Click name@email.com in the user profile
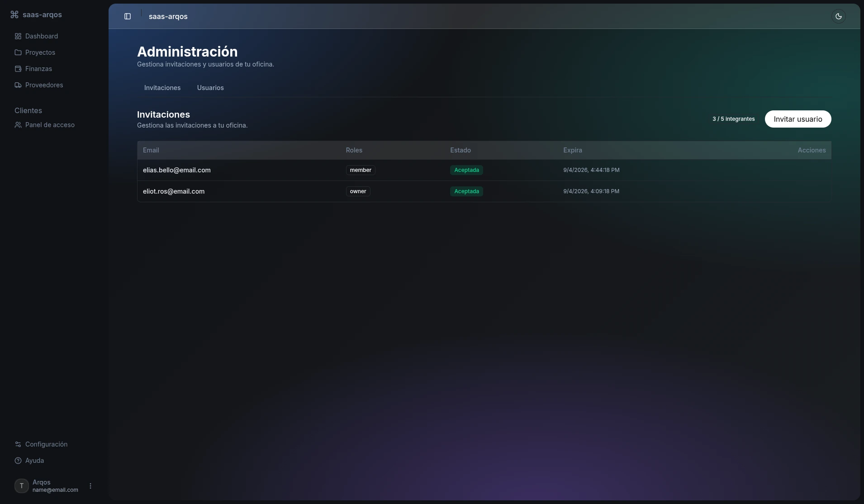Screen dimensions: 864x504 [55, 490]
